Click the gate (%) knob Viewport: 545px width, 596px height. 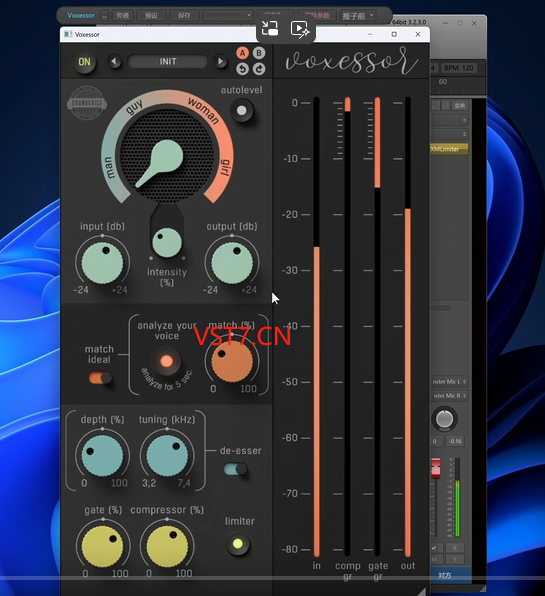point(102,547)
